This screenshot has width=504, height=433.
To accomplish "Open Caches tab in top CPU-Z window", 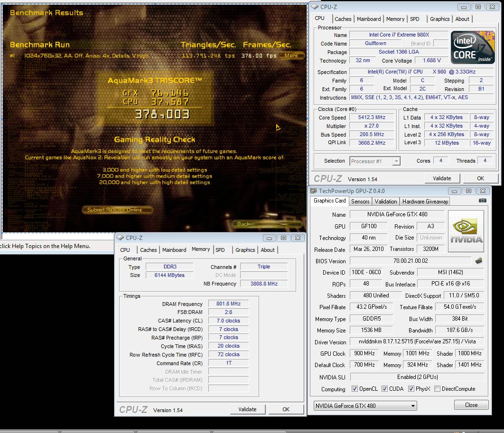I will coord(343,19).
